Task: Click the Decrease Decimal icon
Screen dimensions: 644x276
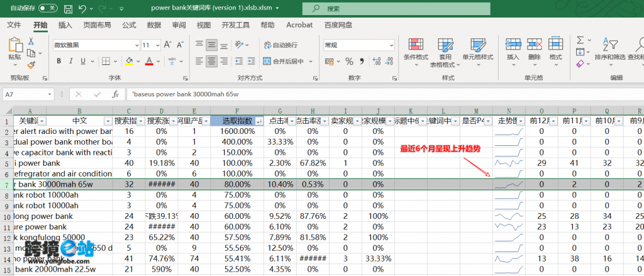Action: pyautogui.click(x=387, y=62)
